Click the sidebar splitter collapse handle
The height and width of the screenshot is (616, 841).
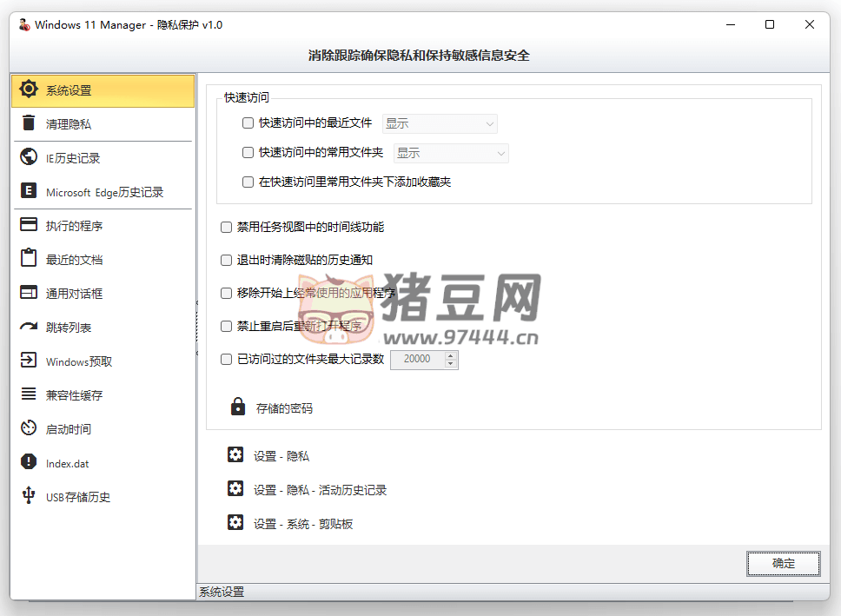coord(197,328)
